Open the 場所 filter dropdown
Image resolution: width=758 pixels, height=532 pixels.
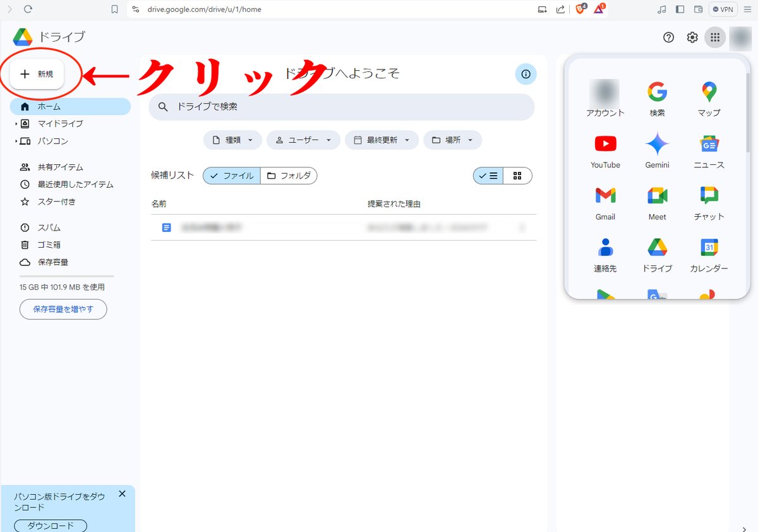[452, 140]
